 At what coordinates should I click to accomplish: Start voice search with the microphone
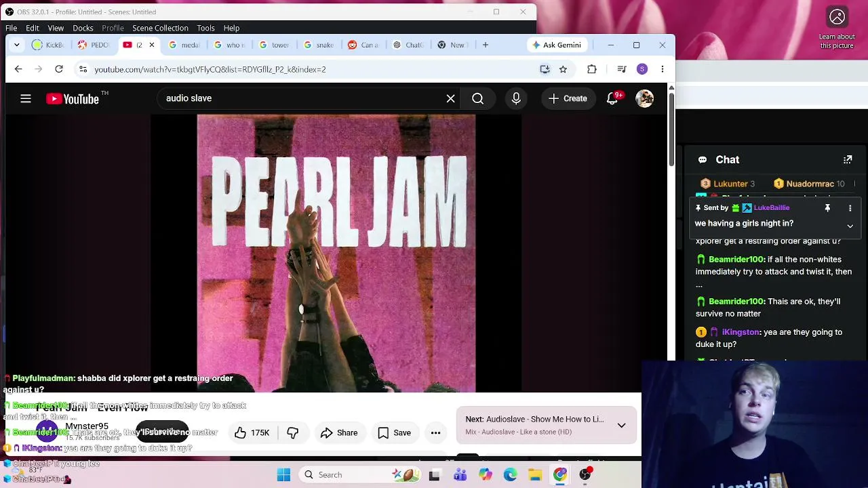click(516, 99)
